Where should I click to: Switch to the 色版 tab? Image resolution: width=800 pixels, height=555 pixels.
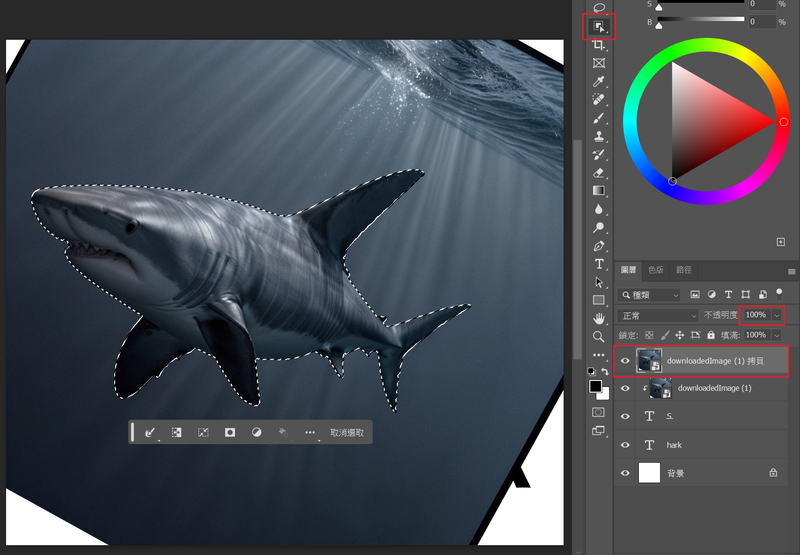click(x=656, y=270)
